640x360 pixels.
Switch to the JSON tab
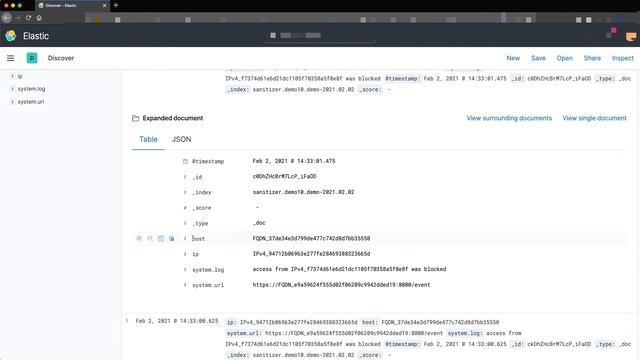(x=182, y=139)
